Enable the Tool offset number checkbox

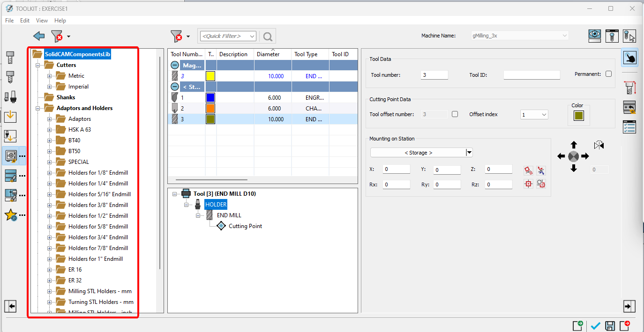[455, 114]
